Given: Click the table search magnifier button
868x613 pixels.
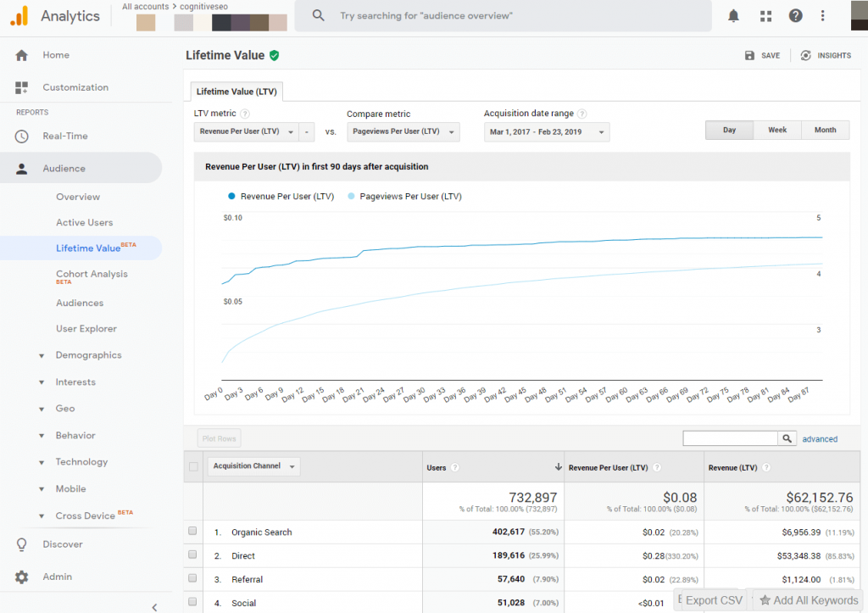Looking at the screenshot, I should pos(787,438).
